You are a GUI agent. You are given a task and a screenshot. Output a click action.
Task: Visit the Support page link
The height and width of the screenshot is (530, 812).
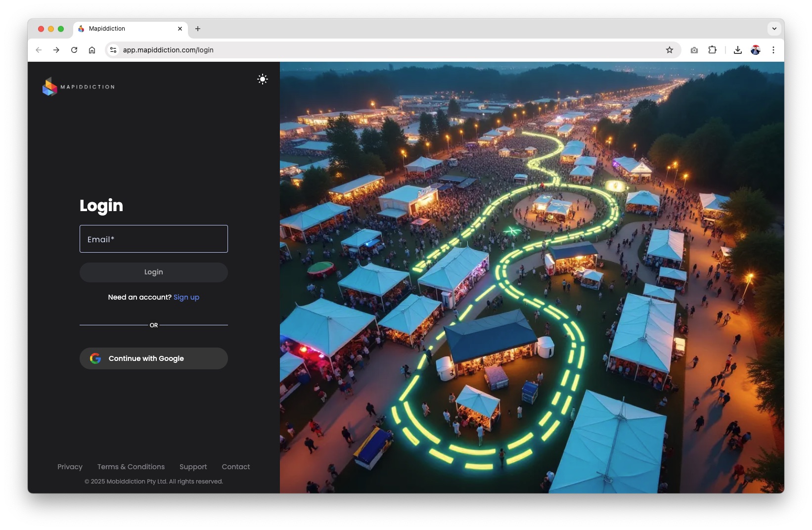[193, 467]
